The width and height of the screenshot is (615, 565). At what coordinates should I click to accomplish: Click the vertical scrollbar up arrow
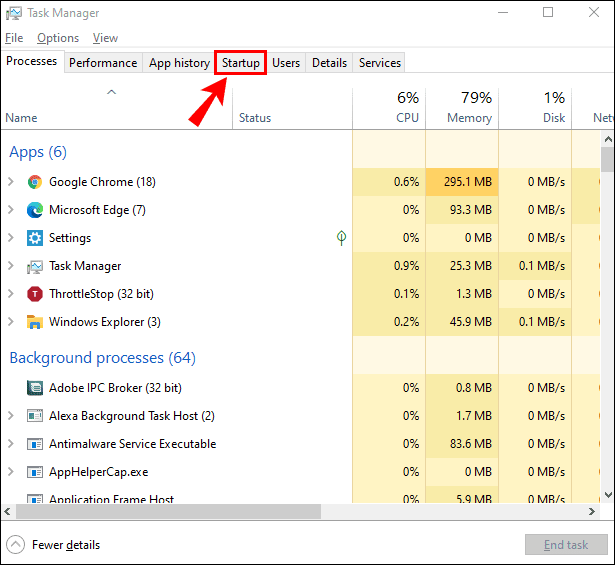608,139
